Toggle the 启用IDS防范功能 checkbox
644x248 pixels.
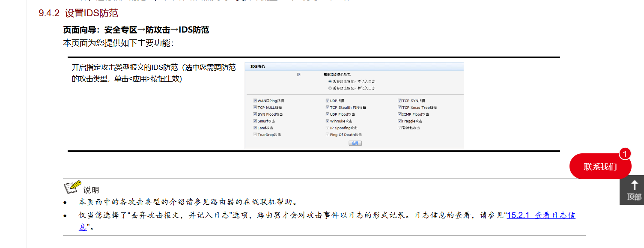(299, 75)
